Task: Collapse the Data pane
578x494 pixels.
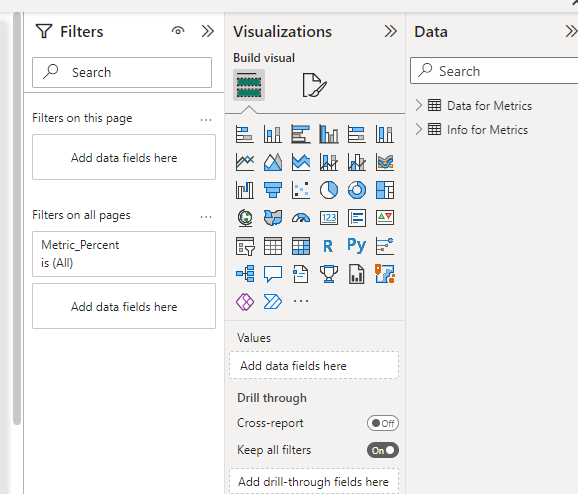Action: (x=571, y=31)
